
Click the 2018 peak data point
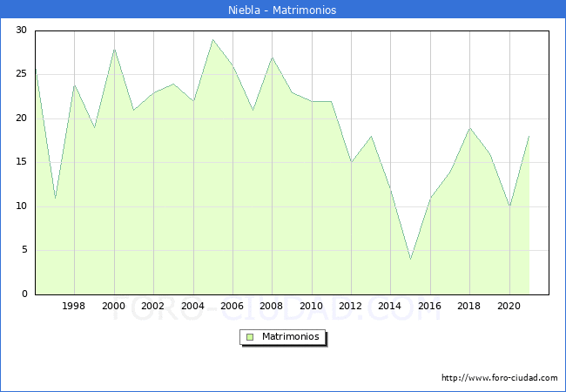point(469,128)
